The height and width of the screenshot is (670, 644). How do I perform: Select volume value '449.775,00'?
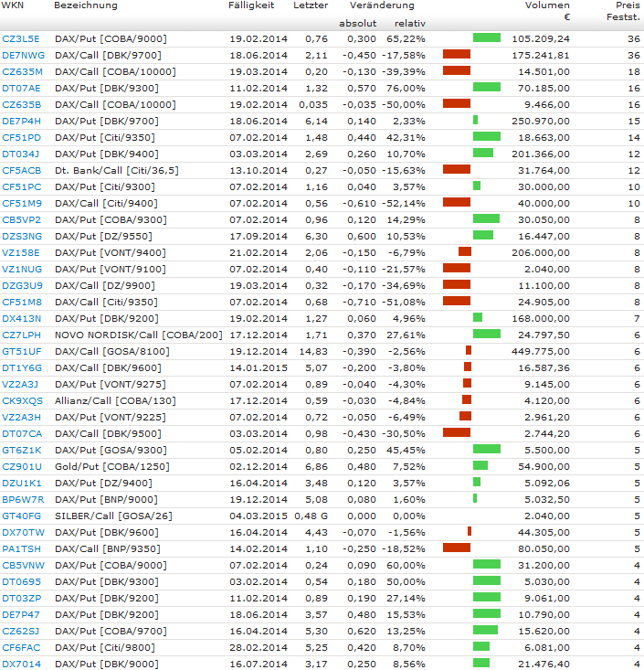[541, 352]
